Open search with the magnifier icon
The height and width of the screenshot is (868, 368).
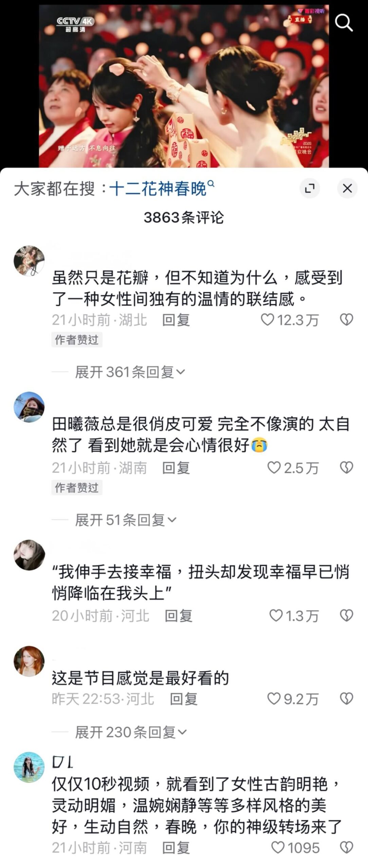tap(344, 23)
